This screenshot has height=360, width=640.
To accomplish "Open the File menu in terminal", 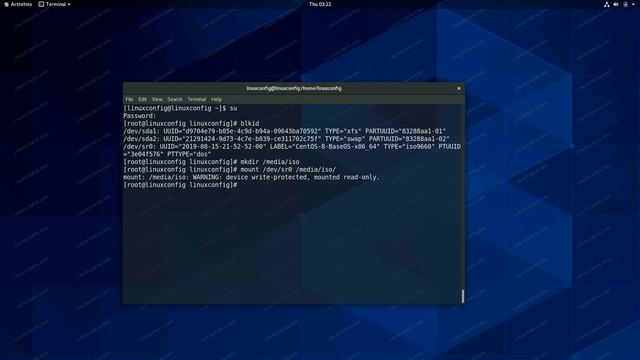I will (x=129, y=99).
